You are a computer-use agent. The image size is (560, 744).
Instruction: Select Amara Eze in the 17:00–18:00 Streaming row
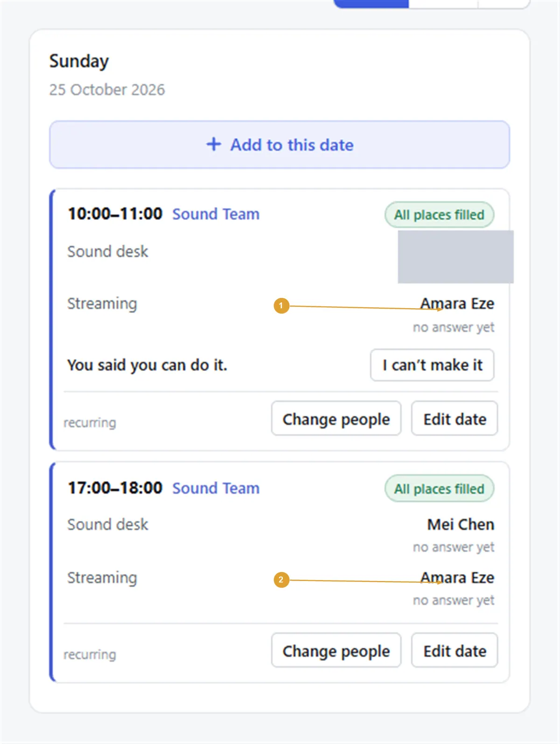pyautogui.click(x=457, y=578)
